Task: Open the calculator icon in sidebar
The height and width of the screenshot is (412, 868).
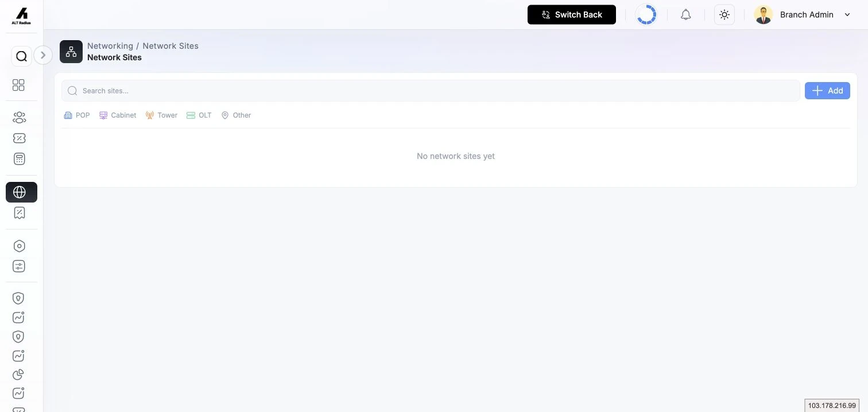Action: click(x=19, y=159)
